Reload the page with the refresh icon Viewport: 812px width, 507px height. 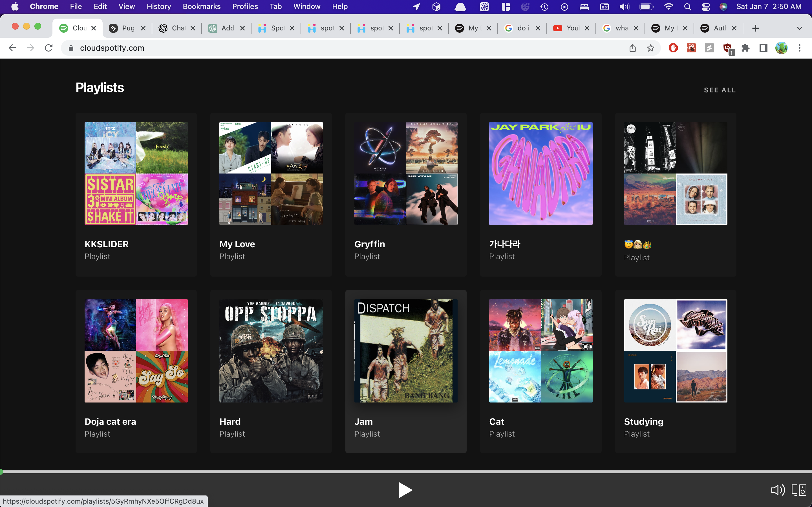point(49,48)
